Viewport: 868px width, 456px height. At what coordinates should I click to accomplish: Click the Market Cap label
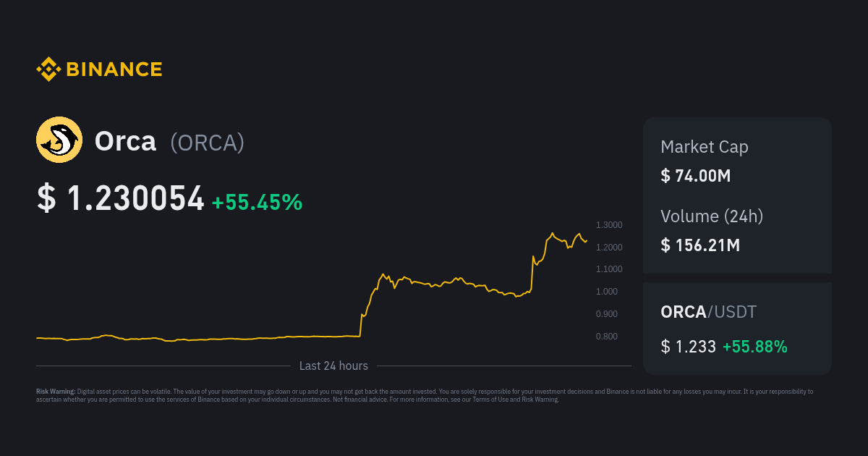point(704,147)
